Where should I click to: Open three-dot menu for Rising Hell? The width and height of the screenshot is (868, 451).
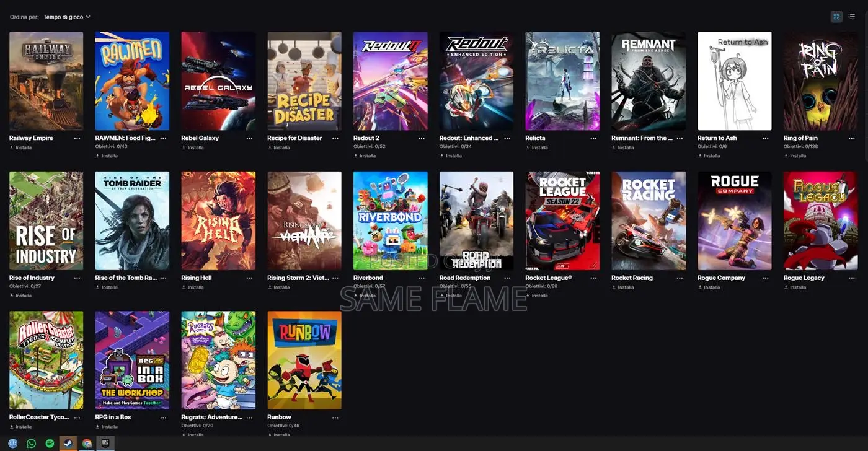coord(249,278)
